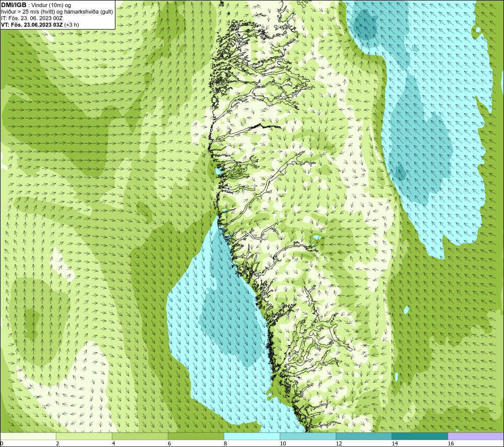Image resolution: width=504 pixels, height=447 pixels.
Task: Click the legend scale label '8'
Action: coord(226,444)
